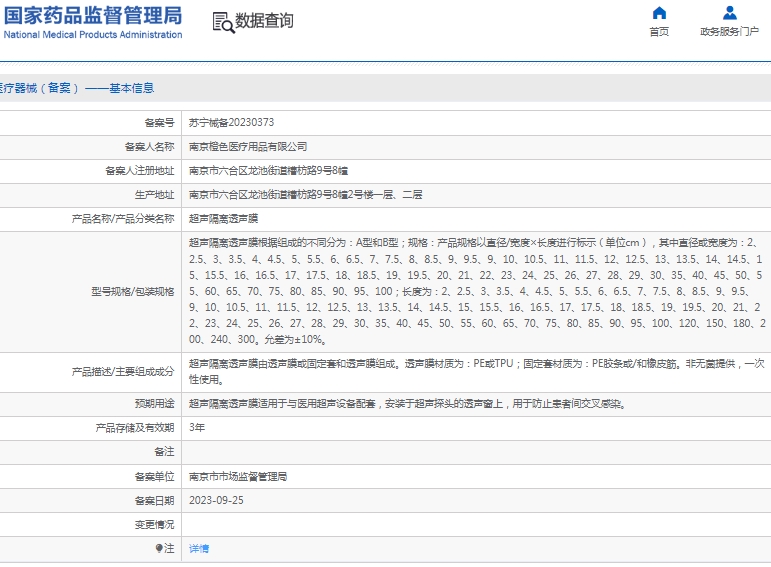The width and height of the screenshot is (771, 567).
Task: Click the 备案号 row label
Action: point(159,122)
